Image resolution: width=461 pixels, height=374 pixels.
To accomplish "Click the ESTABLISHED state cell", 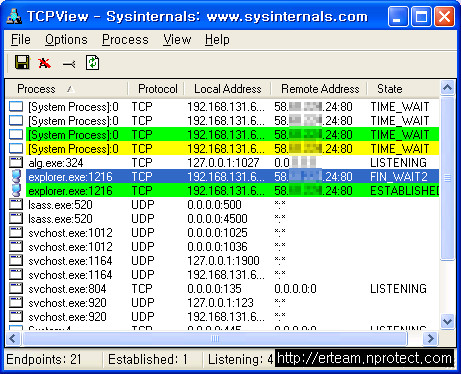I will tap(404, 191).
